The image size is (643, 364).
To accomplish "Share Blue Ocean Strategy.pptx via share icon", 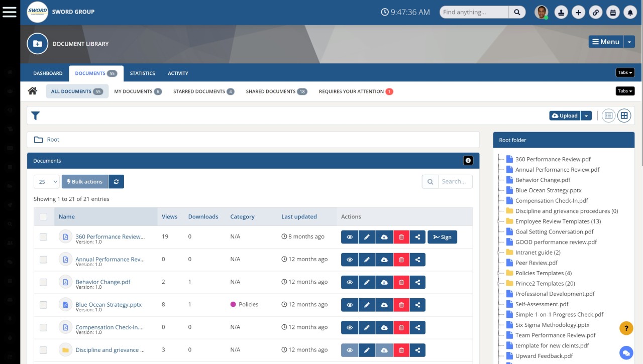I will 418,305.
